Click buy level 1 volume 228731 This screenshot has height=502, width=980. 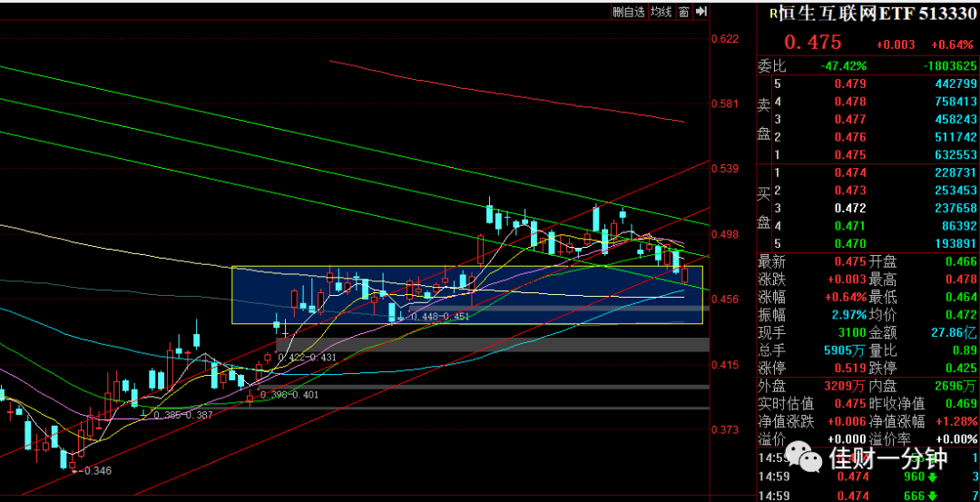[956, 172]
